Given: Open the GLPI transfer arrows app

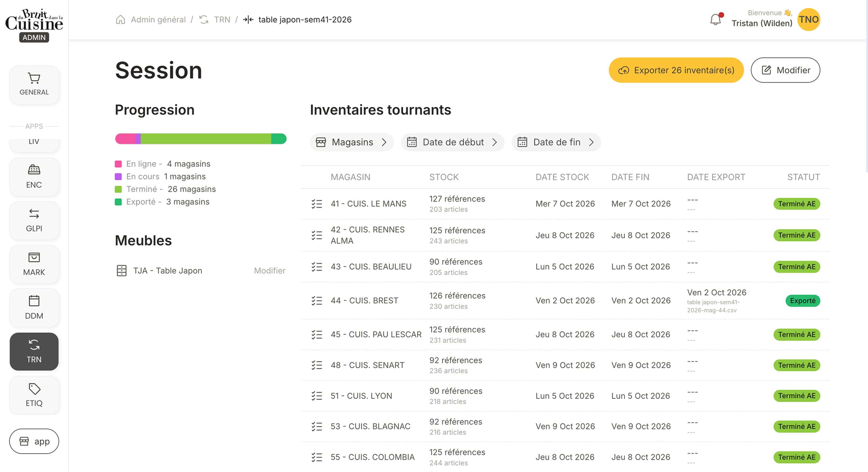Looking at the screenshot, I should point(34,220).
